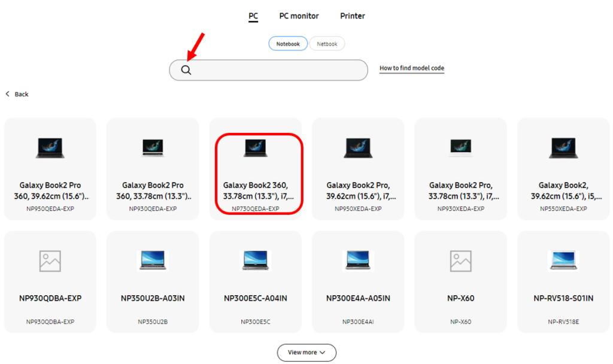Screen dimensions: 613x364
Task: Click laptop image of NP300E4A-A05IN
Action: (358, 260)
